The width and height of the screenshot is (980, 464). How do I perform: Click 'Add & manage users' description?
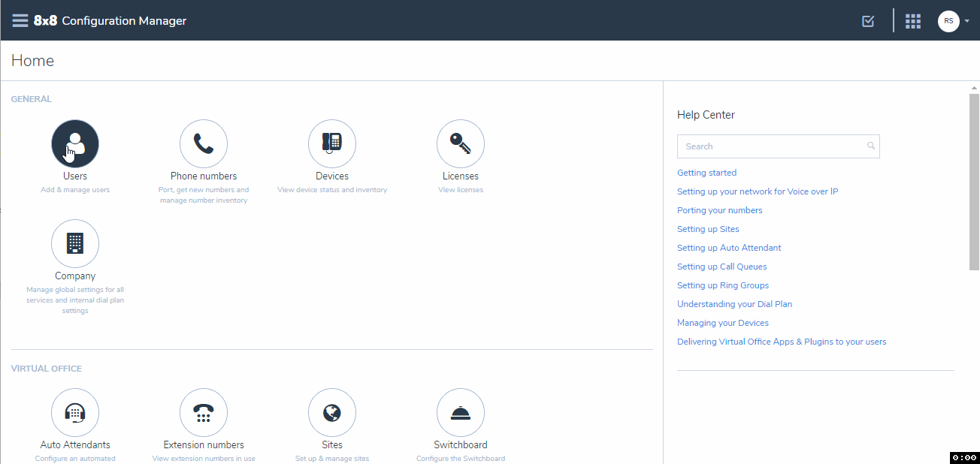point(75,190)
